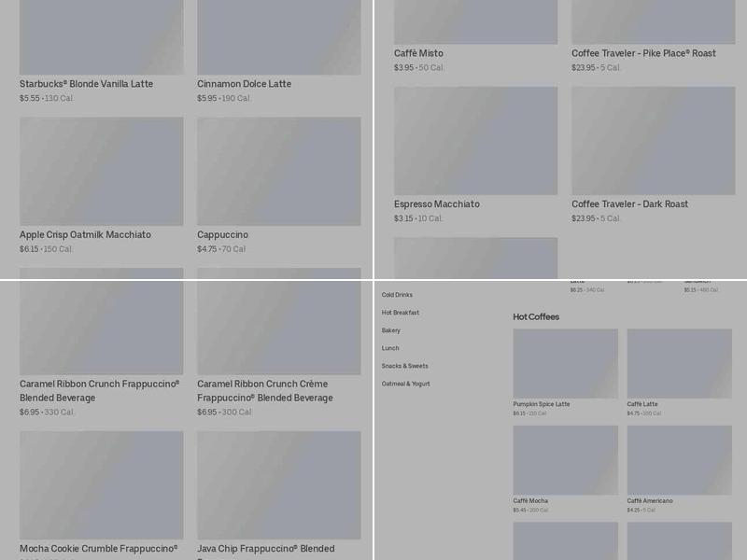Open Coffee Traveler - Pike Place Roast title

643,53
